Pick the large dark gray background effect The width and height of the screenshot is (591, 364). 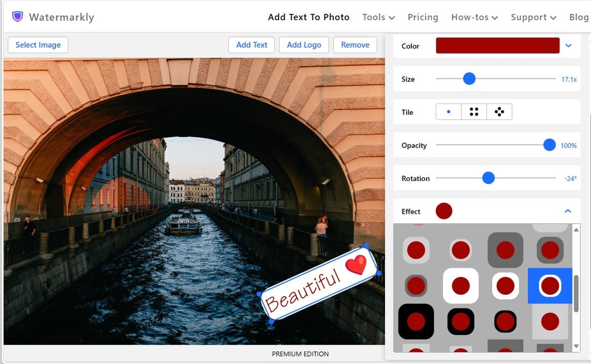505,250
